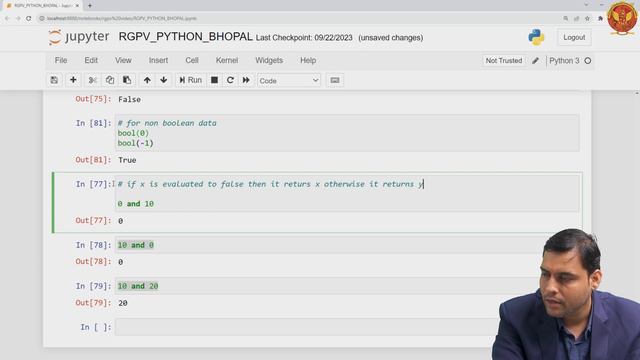Click the Python logo icon
Viewport: 640px width, 360px height.
pyautogui.click(x=536, y=37)
